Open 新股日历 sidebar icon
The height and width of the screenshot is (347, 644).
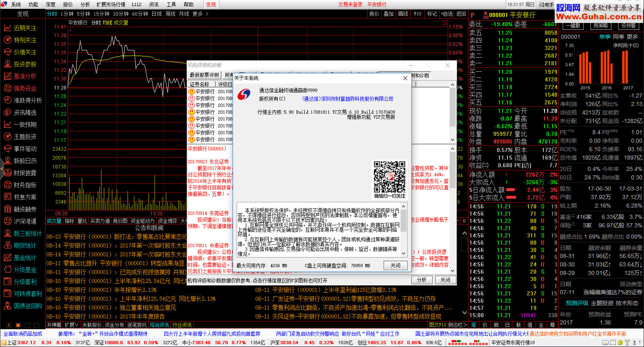(7, 161)
